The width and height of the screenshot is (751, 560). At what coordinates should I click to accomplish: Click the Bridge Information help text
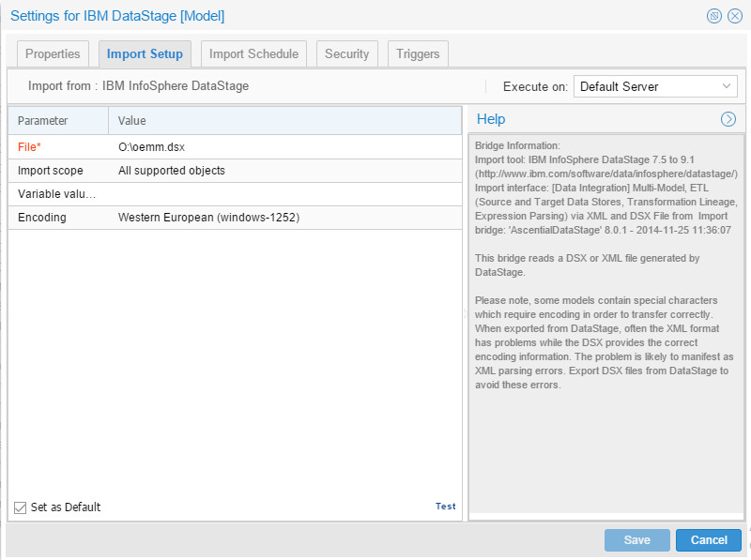[x=517, y=145]
